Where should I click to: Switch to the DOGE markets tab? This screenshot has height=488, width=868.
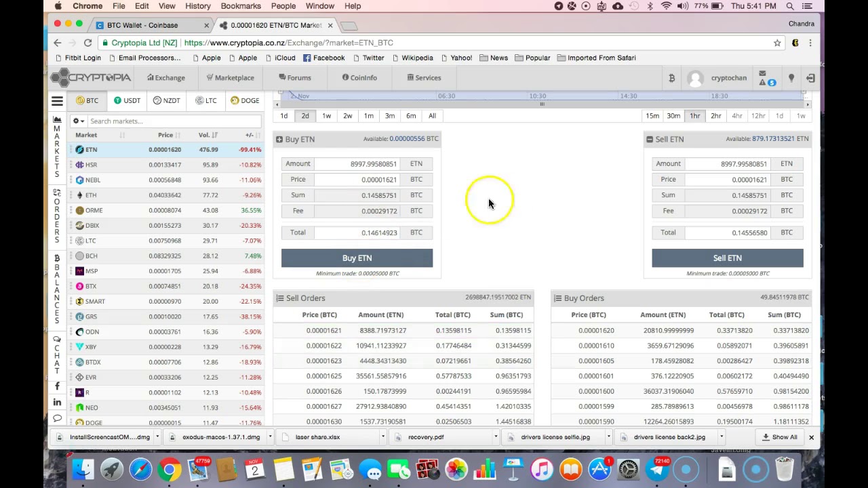pos(245,100)
